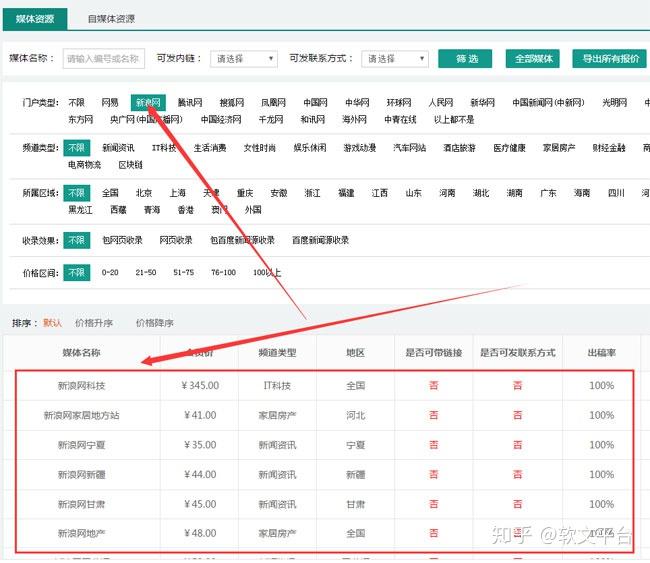Sort results by 价格降序
Image resolution: width=650 pixels, height=563 pixels.
point(155,323)
